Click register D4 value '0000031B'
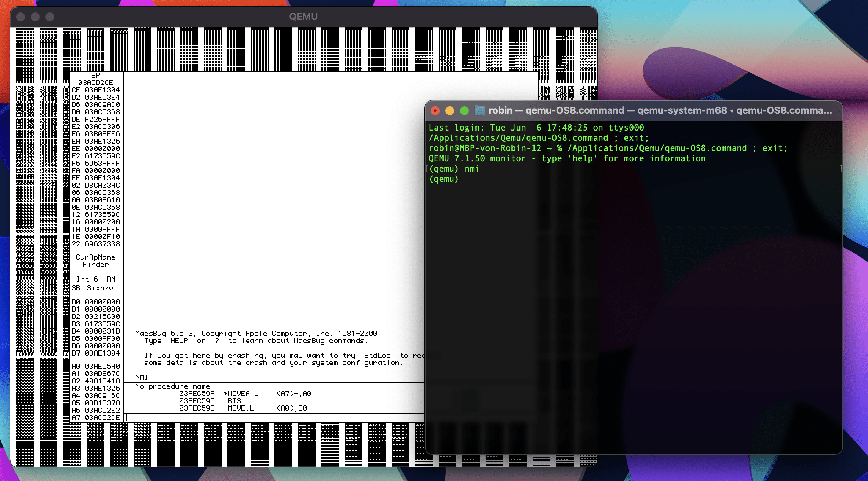The height and width of the screenshot is (481, 868). click(x=102, y=331)
